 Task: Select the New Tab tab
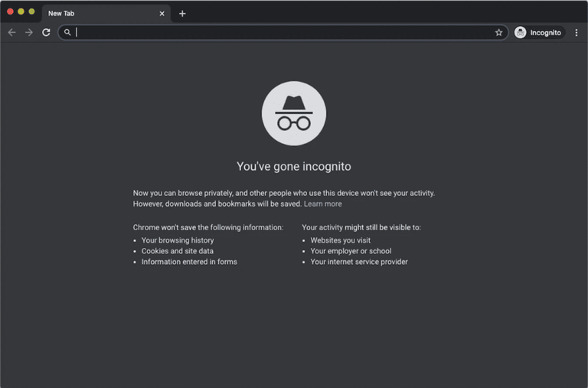(x=106, y=14)
